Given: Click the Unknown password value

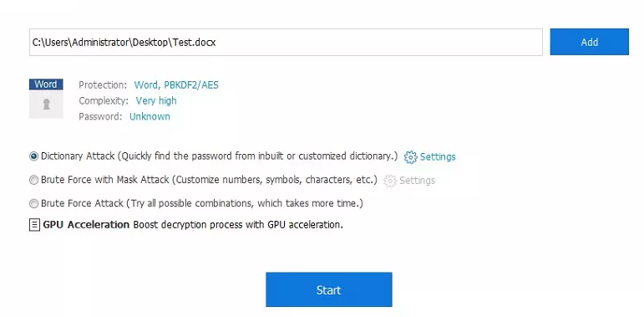Looking at the screenshot, I should click(x=150, y=116).
